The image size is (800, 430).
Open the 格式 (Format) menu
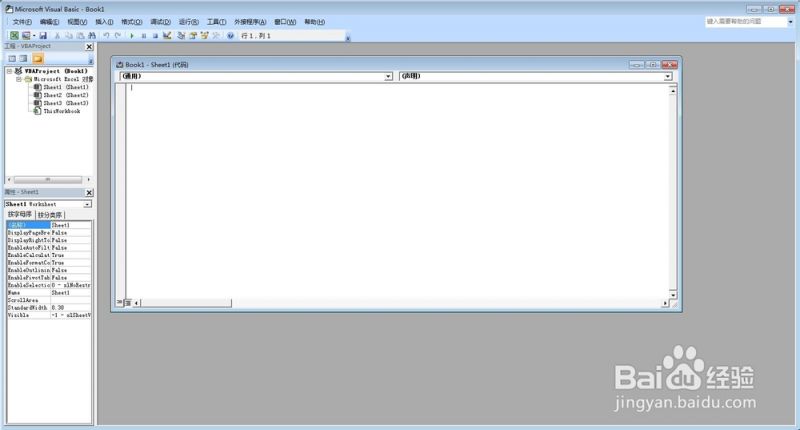coord(132,22)
